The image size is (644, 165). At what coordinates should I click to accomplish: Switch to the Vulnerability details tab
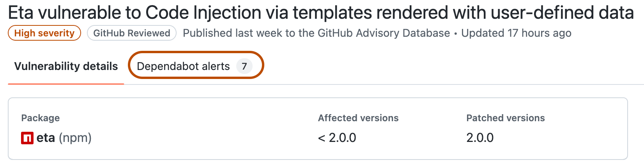pyautogui.click(x=66, y=66)
